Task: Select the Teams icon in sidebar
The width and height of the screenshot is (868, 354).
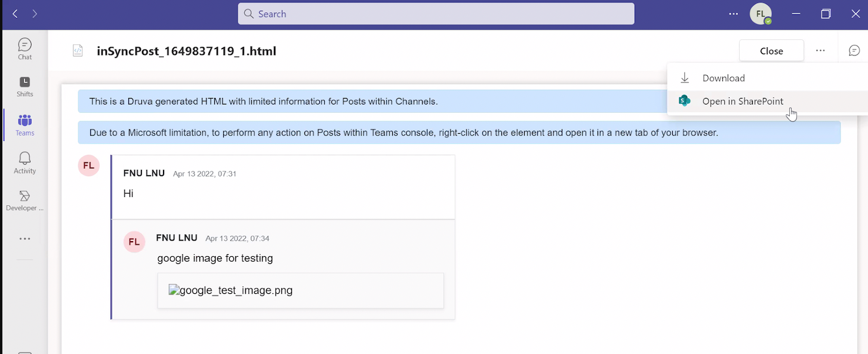Action: click(24, 124)
